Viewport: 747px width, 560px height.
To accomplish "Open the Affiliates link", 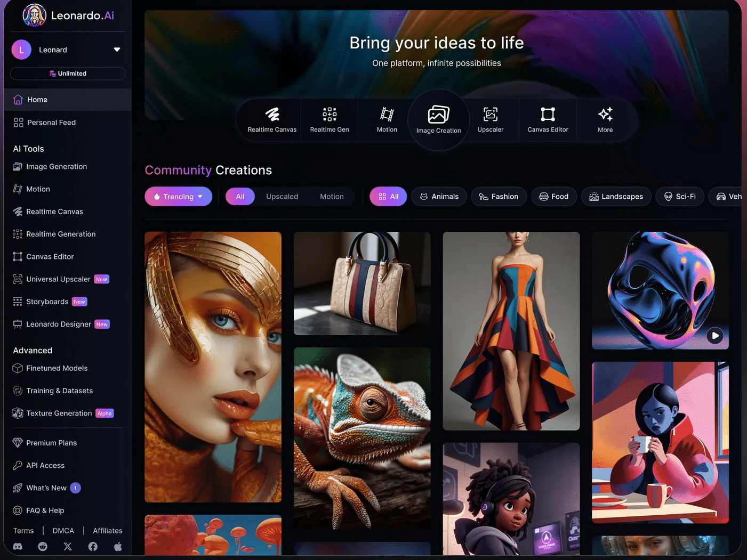I will pos(108,531).
